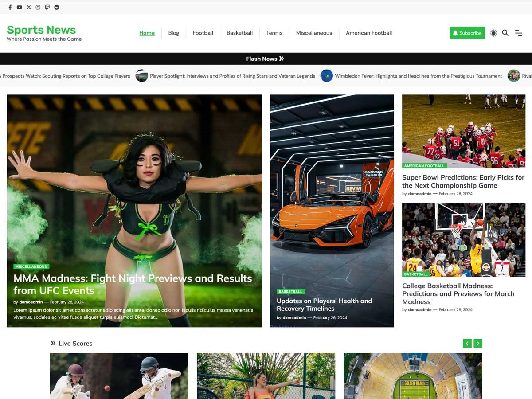The width and height of the screenshot is (532, 399).
Task: Click the Subscribe button
Action: (x=467, y=33)
